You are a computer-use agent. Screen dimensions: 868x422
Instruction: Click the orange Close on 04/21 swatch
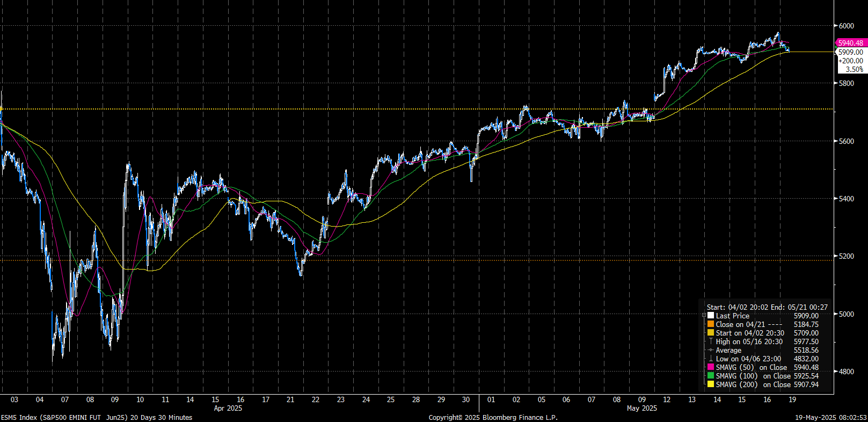[x=711, y=324]
